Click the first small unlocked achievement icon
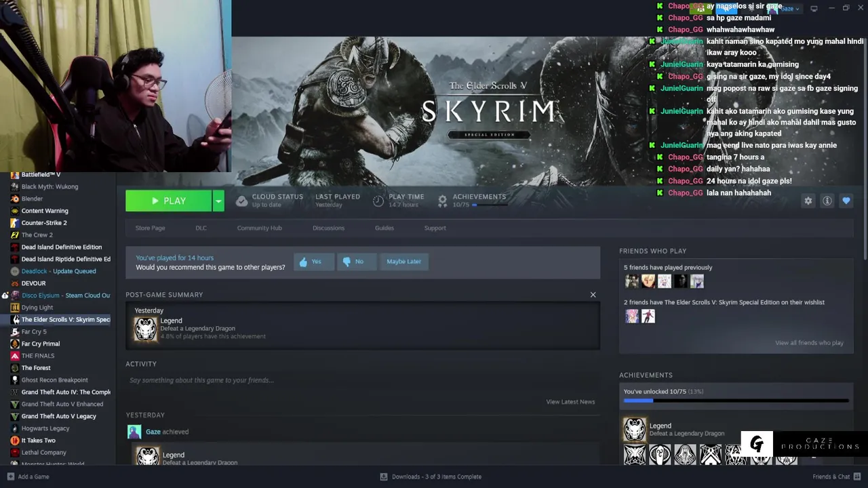 (x=635, y=455)
